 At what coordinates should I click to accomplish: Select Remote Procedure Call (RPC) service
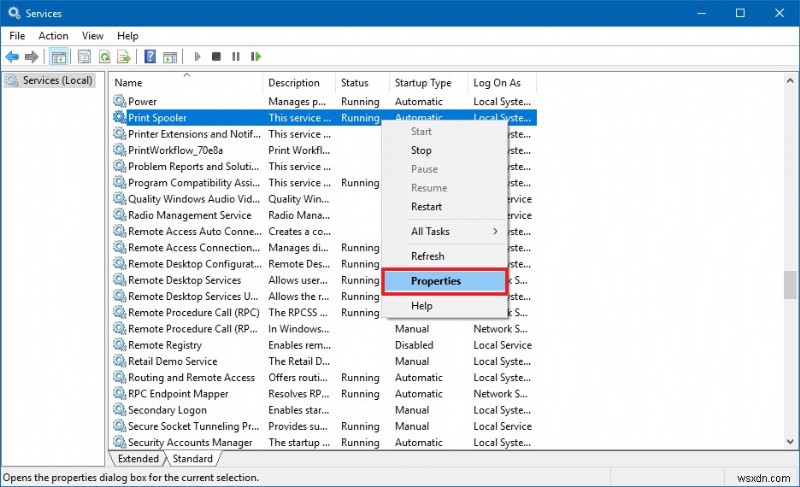click(x=194, y=312)
